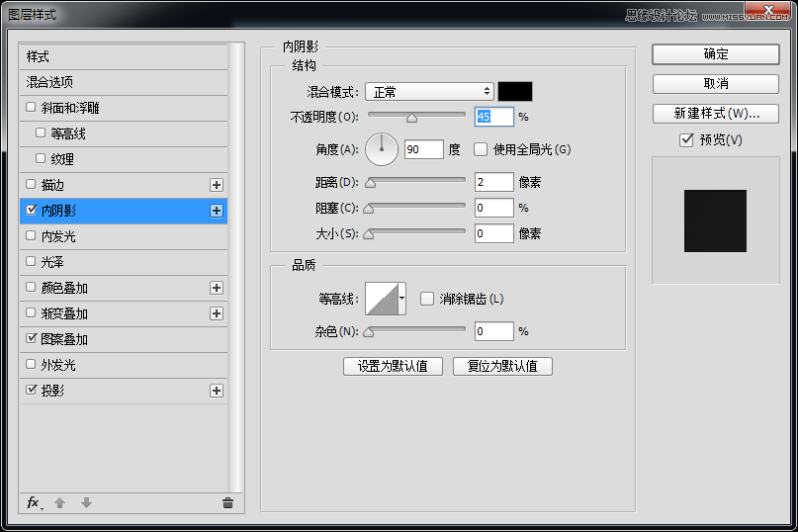
Task: Click the 距离 value field showing 2
Action: [x=493, y=182]
